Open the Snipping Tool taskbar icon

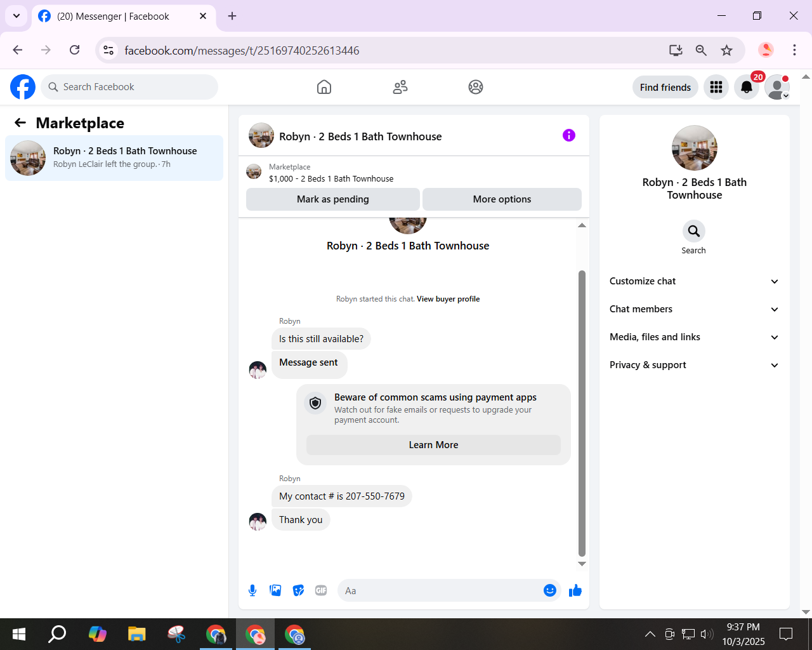(x=176, y=634)
